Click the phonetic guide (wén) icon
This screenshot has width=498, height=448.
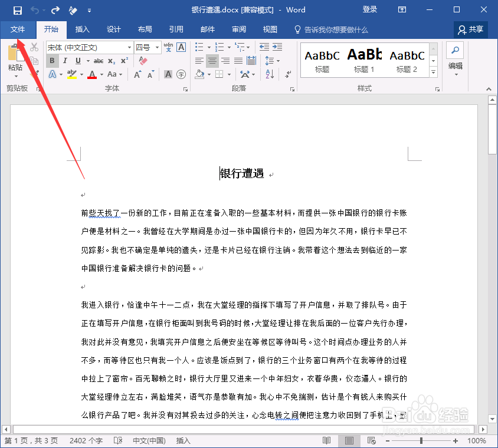click(x=168, y=47)
